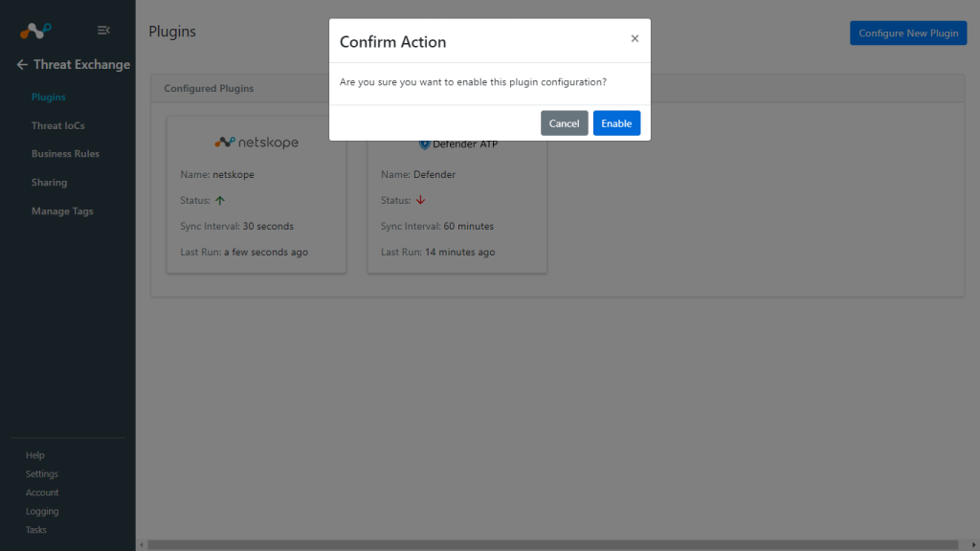Open Settings from sidebar footer

tap(41, 474)
